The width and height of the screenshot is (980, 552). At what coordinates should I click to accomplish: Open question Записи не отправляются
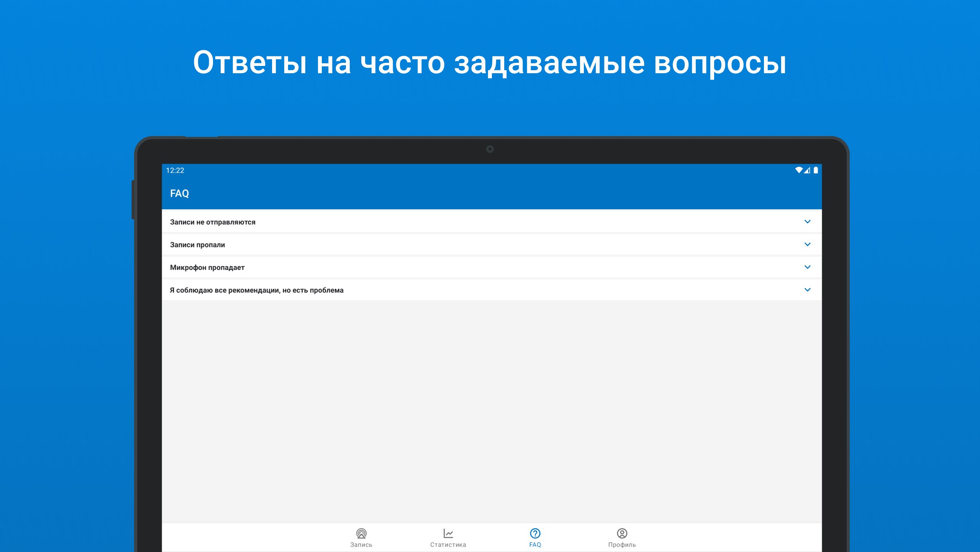click(213, 222)
